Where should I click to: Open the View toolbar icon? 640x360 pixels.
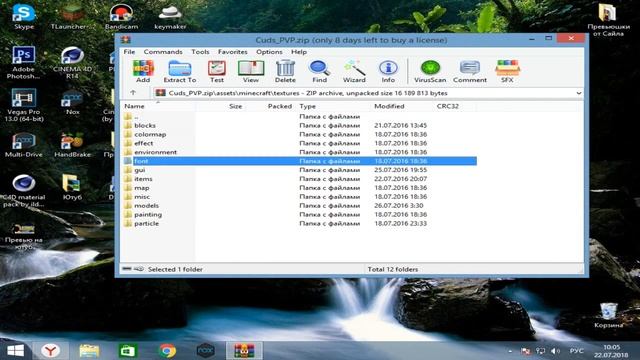pyautogui.click(x=251, y=71)
